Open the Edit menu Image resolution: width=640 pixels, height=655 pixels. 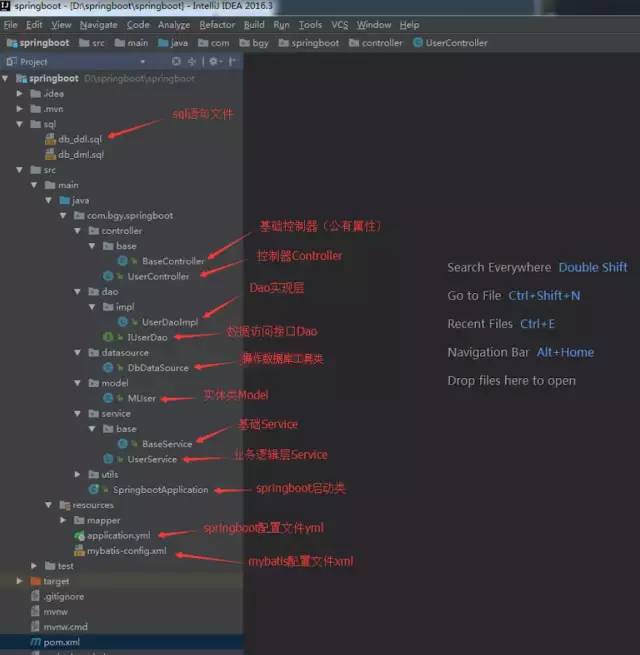[34, 25]
